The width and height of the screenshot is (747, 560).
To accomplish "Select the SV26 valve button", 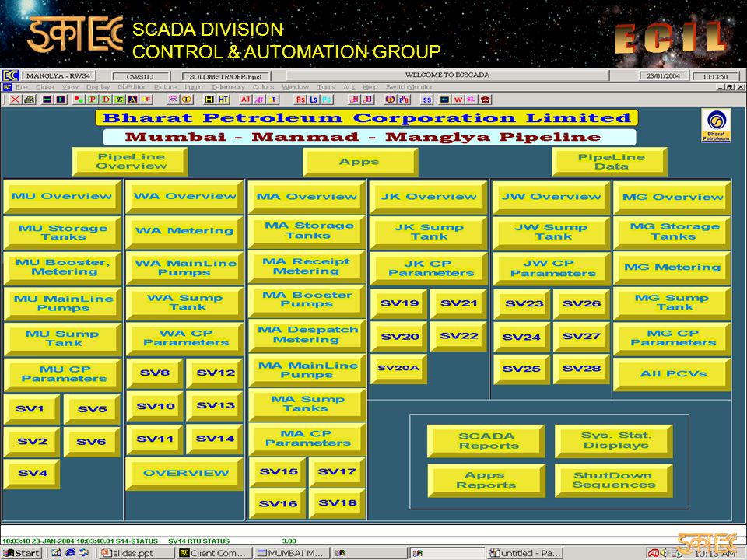I will click(581, 304).
